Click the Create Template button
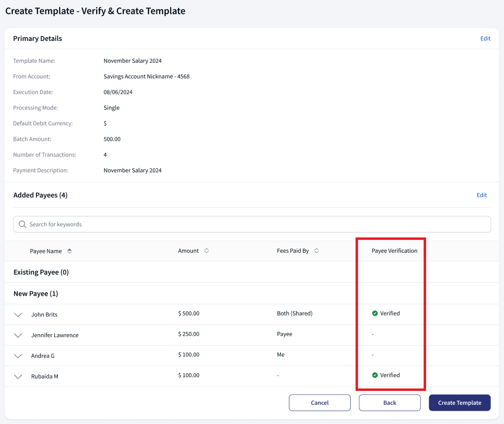 (x=460, y=403)
